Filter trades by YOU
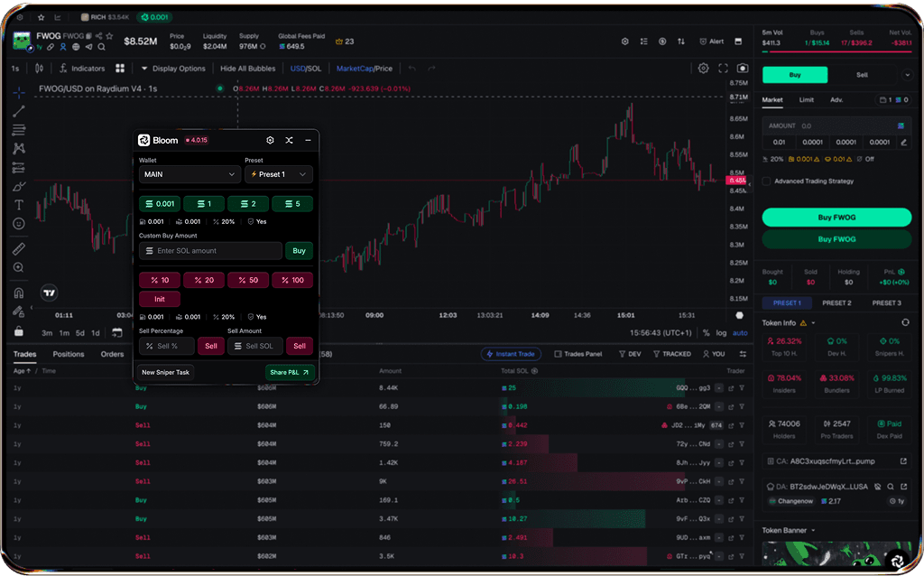Viewport: 924px width, 576px height. click(x=714, y=354)
